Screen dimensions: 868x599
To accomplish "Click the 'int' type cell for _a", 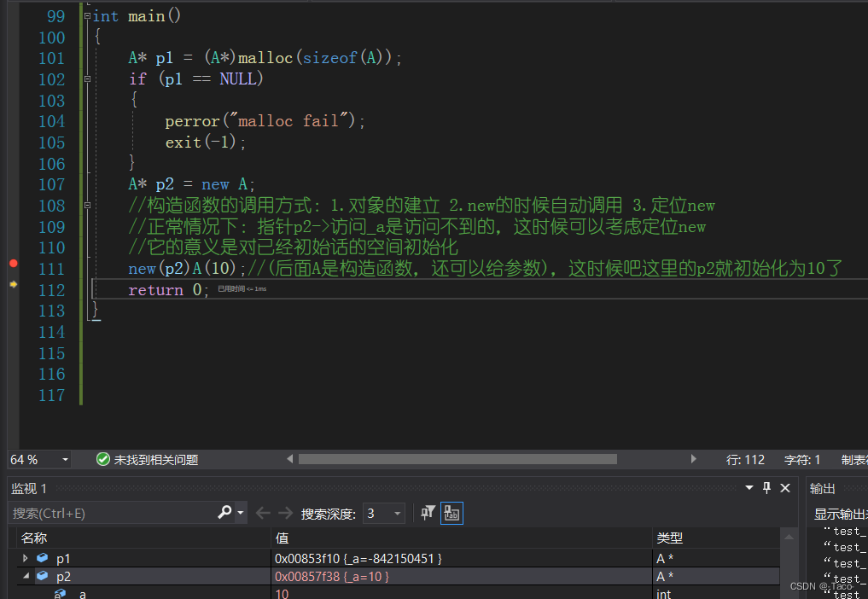I will point(664,594).
